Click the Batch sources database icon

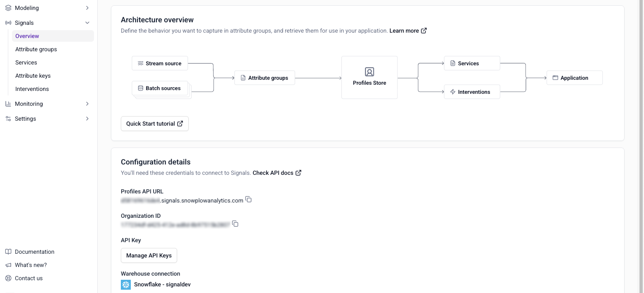pos(139,88)
